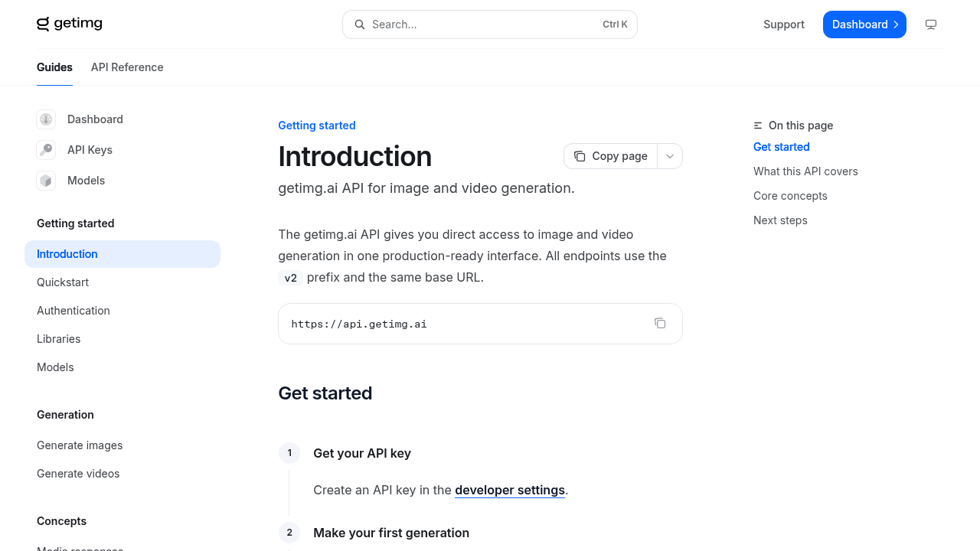Click the Concepts sidebar heading

click(x=61, y=521)
